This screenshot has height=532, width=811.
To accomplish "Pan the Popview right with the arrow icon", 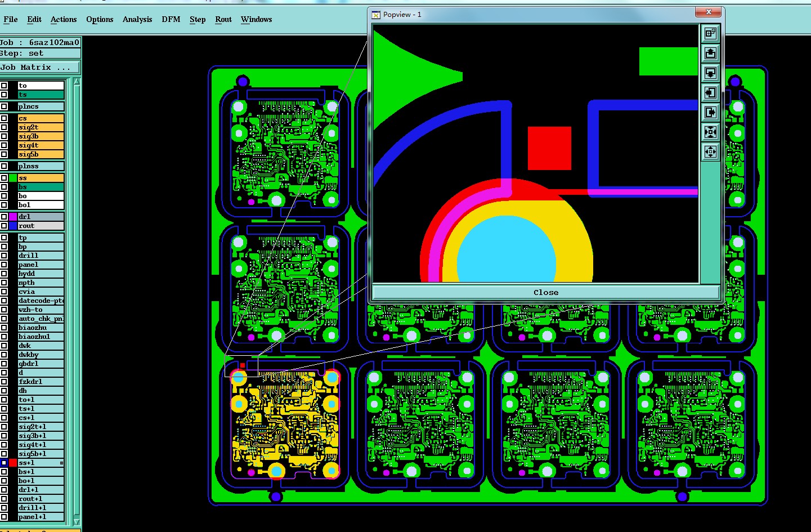I will pyautogui.click(x=710, y=112).
